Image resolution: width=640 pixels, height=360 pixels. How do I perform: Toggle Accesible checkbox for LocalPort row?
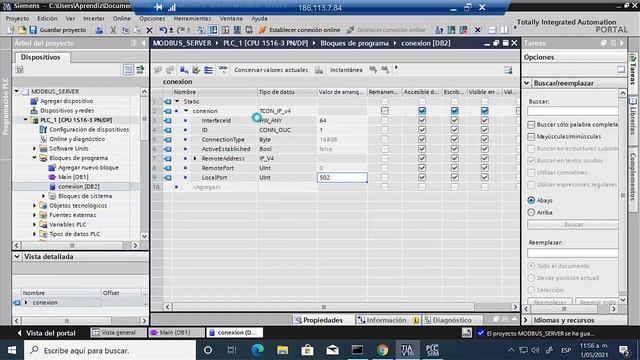point(422,177)
